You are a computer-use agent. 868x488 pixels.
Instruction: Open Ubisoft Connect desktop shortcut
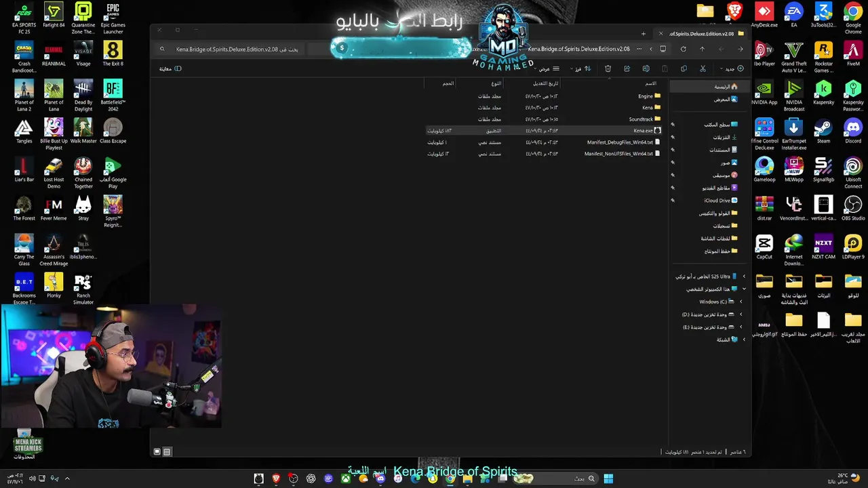coord(853,173)
